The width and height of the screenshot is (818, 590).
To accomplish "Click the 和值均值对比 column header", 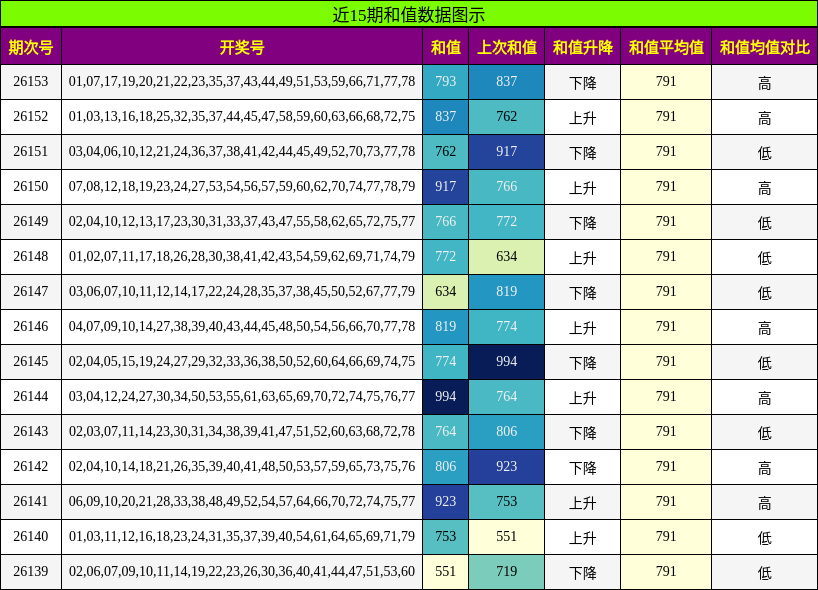I will (765, 47).
